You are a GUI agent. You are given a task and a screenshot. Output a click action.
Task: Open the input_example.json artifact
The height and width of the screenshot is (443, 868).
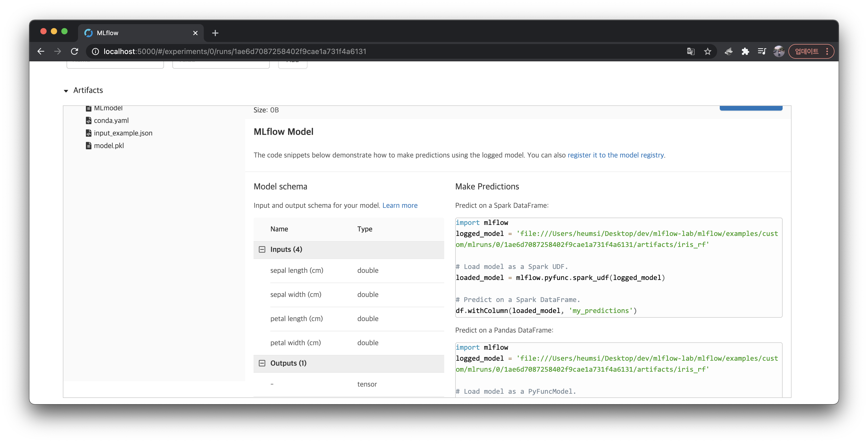click(123, 133)
